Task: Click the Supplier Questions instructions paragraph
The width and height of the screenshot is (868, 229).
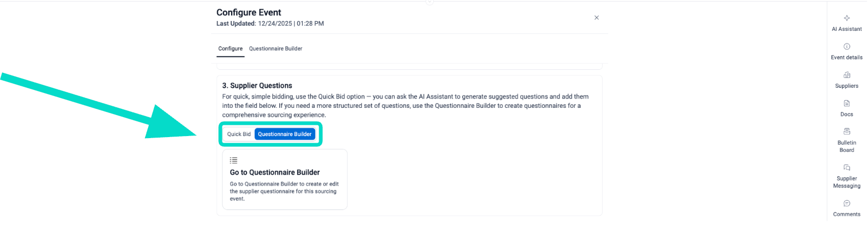Action: click(405, 106)
